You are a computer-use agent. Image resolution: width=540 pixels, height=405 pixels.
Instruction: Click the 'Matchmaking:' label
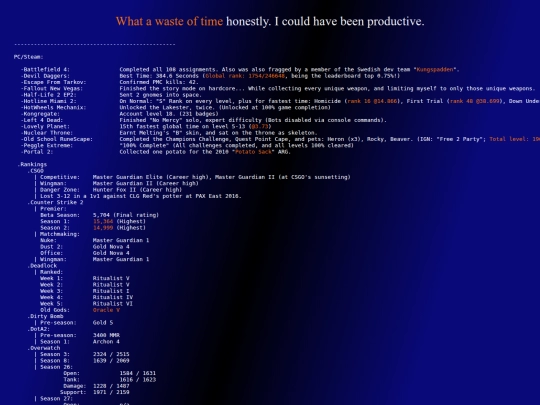coord(60,234)
